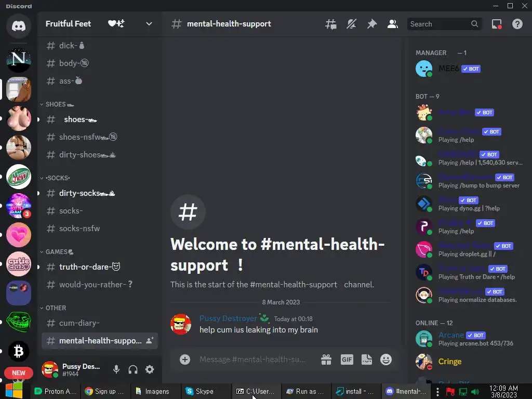Click user avatar in bottom user panel
Image resolution: width=532 pixels, height=399 pixels.
pyautogui.click(x=49, y=369)
